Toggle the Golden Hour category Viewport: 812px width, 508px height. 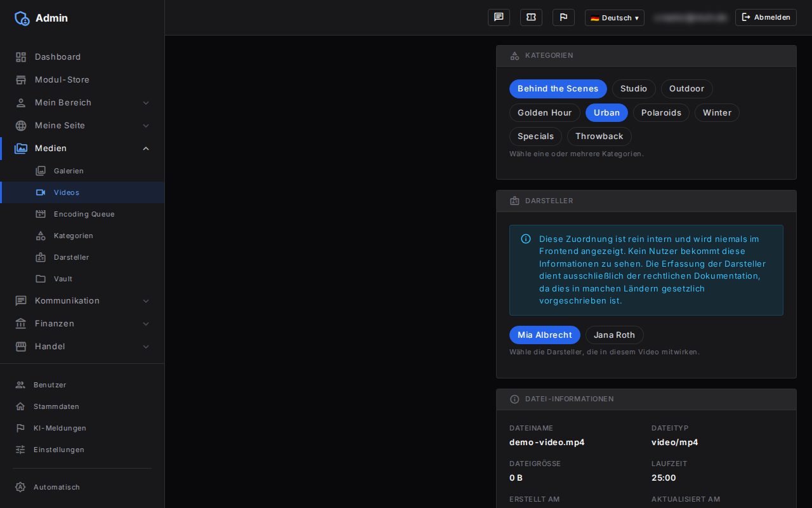click(545, 112)
